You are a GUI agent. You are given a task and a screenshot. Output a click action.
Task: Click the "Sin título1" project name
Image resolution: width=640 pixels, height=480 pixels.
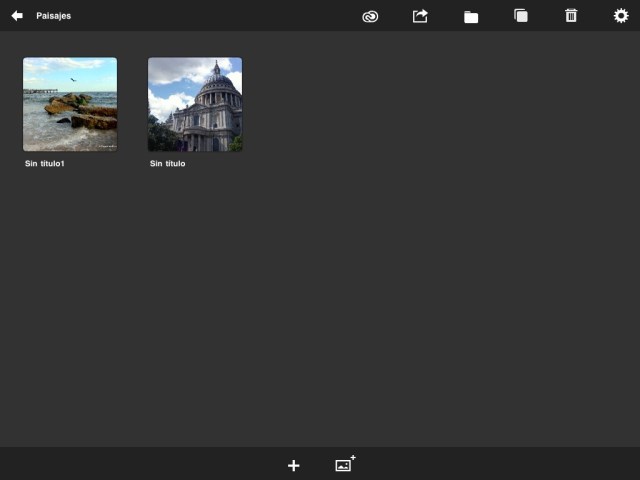(45, 163)
